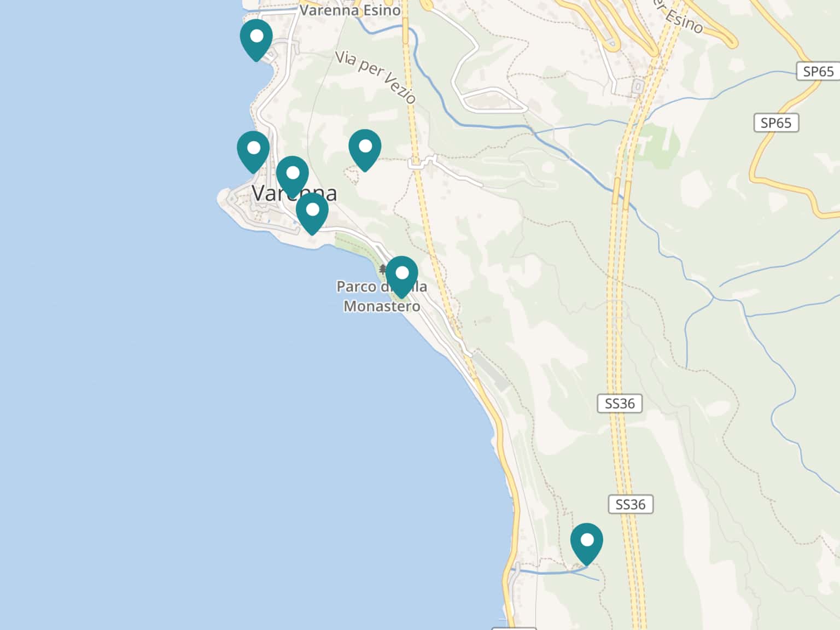Image resolution: width=840 pixels, height=630 pixels.
Task: Click the tree icon at Villa Monastero park
Action: click(383, 269)
